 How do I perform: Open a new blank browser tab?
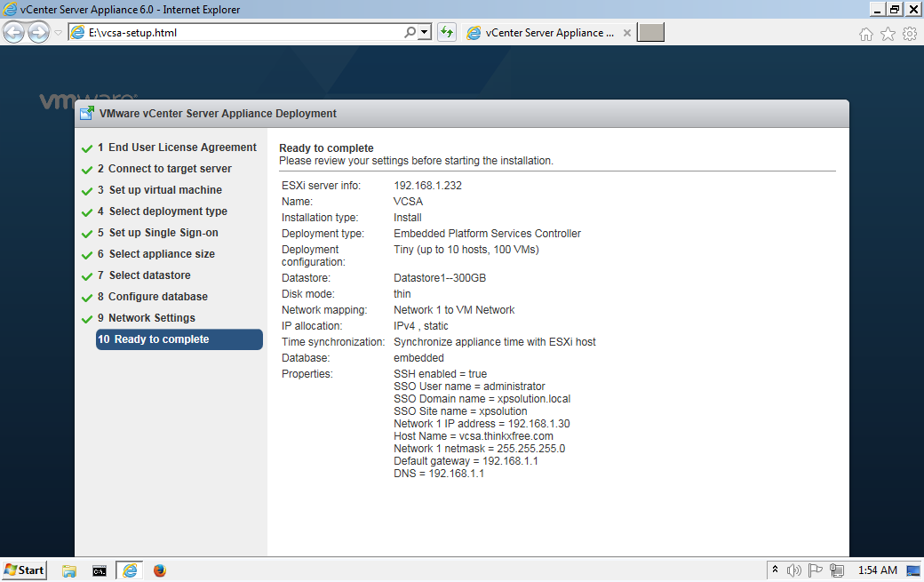(650, 32)
